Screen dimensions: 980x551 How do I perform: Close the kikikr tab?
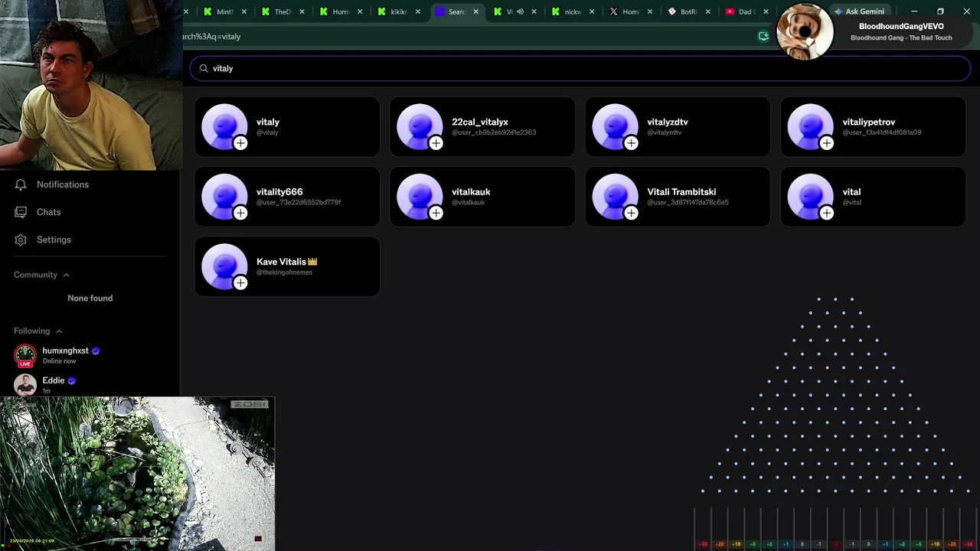click(418, 11)
